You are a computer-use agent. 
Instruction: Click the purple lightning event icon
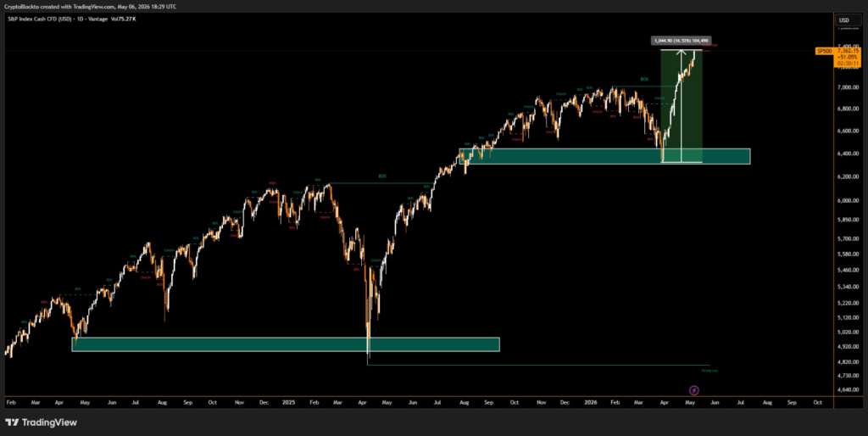[x=693, y=390]
